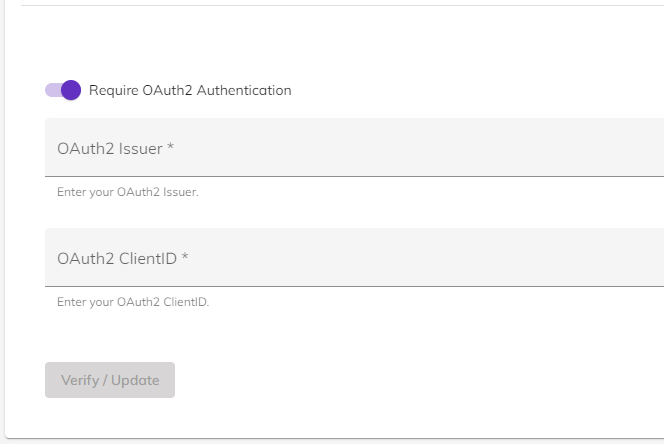
Task: Focus the OAuth2 ClientID input field
Action: [x=354, y=257]
